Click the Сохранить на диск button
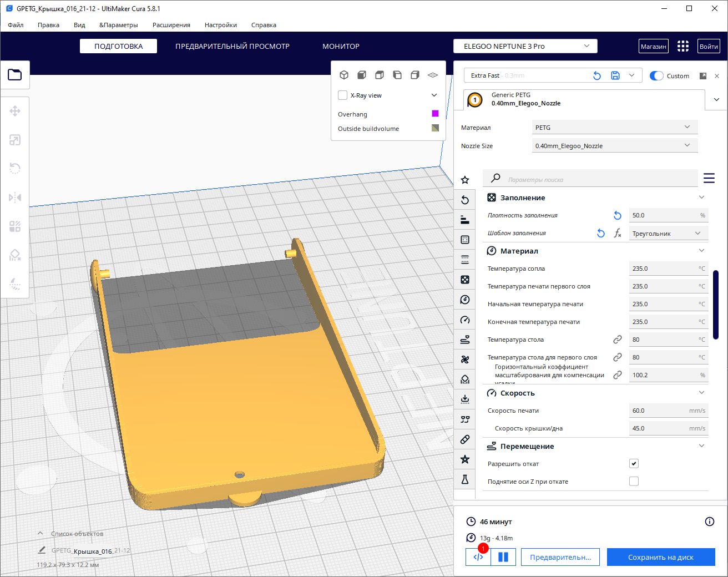This screenshot has width=728, height=577. [660, 557]
